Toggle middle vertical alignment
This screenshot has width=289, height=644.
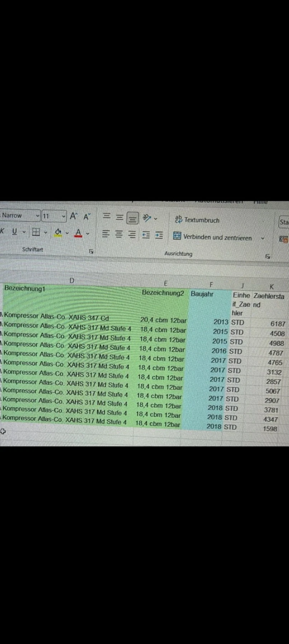(x=120, y=217)
